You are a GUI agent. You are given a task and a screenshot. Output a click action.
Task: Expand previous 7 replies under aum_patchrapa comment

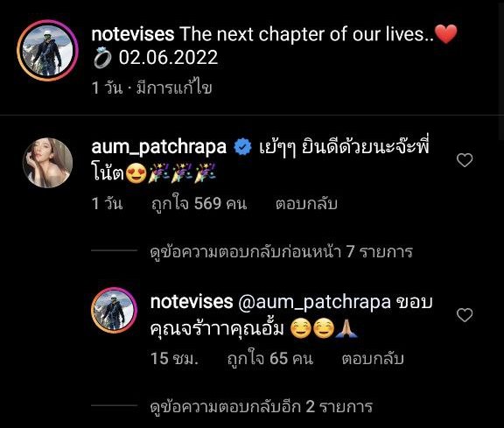(x=282, y=251)
